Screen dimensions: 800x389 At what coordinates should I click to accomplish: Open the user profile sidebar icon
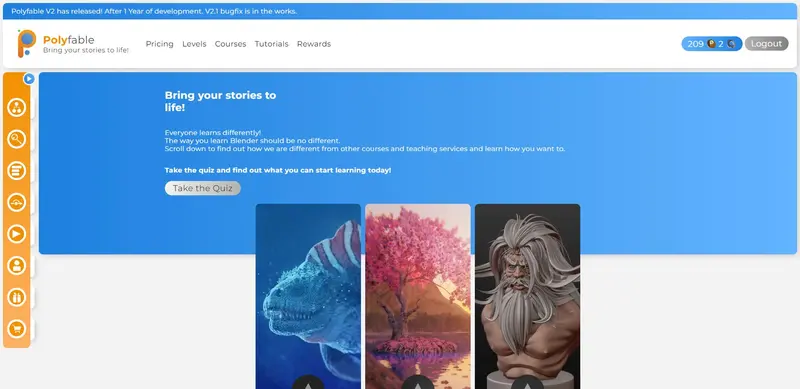tap(17, 266)
